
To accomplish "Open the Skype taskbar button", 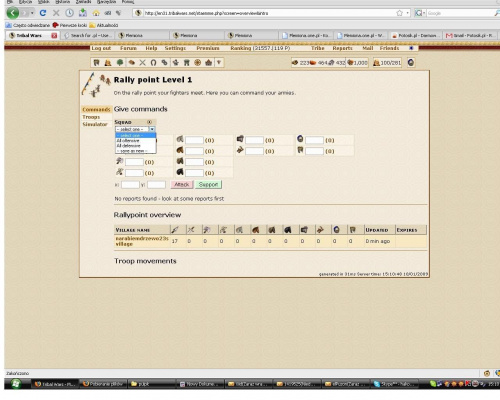I will tap(395, 384).
